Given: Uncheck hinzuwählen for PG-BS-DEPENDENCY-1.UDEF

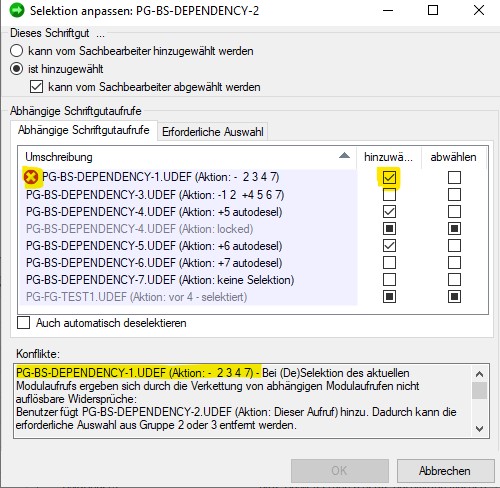Looking at the screenshot, I should pyautogui.click(x=389, y=177).
